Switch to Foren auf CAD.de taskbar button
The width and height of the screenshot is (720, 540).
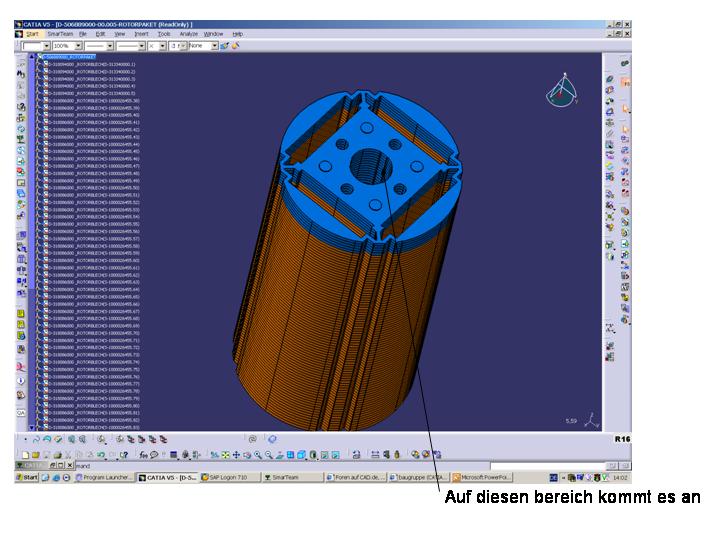tap(355, 478)
